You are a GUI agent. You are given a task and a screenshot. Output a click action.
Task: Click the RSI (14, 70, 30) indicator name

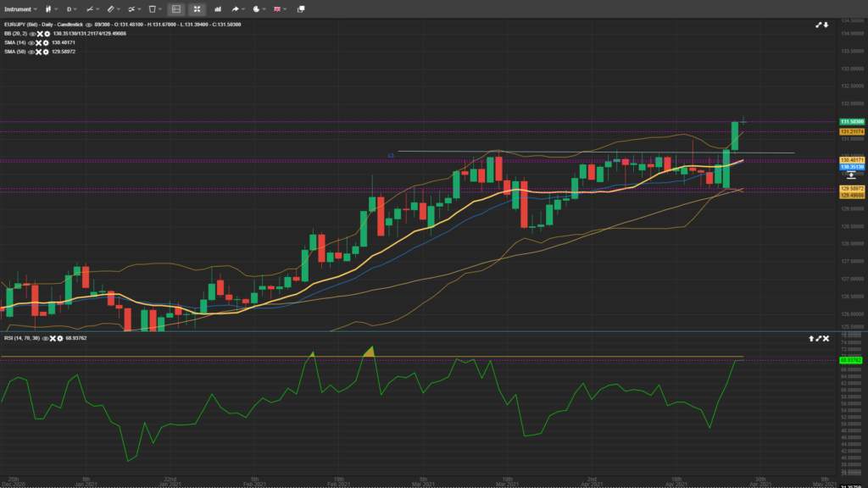22,338
